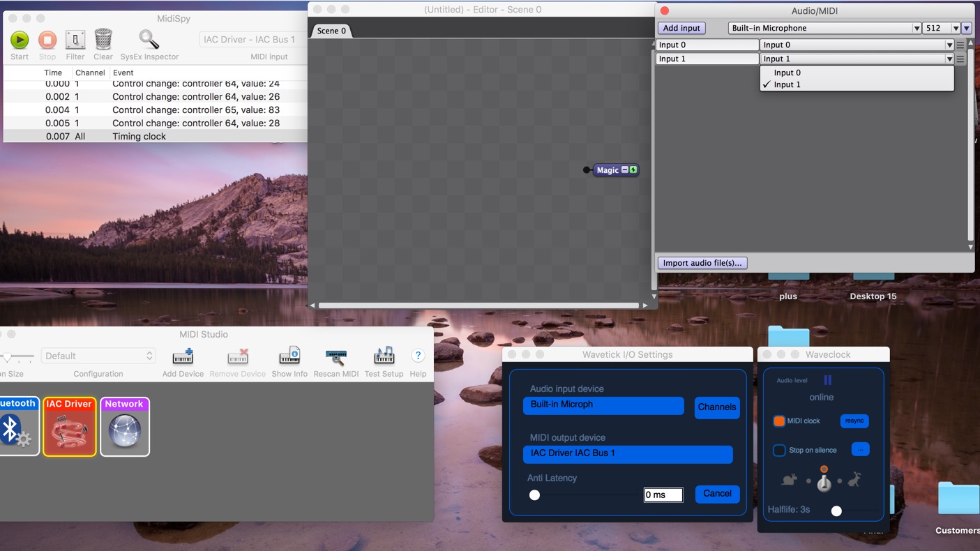Open the Audio input device dropdown in Wavetick
Image resolution: width=980 pixels, height=551 pixels.
pyautogui.click(x=603, y=405)
